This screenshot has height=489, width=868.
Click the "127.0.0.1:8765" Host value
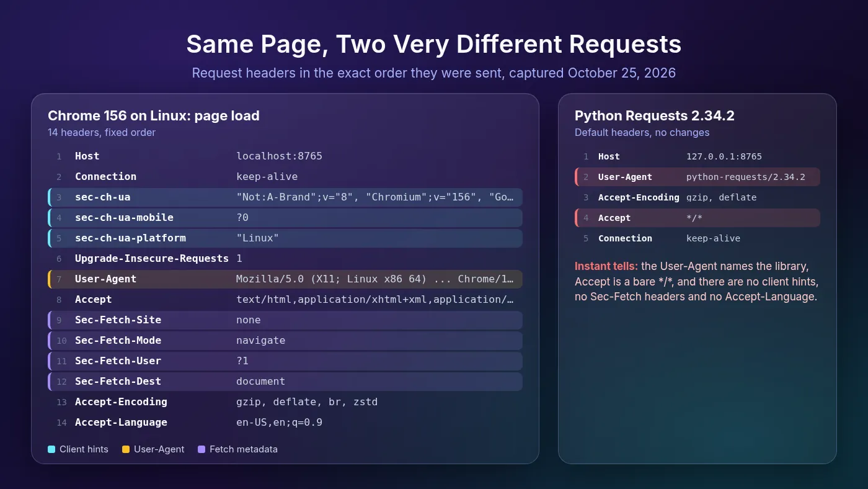(x=724, y=157)
